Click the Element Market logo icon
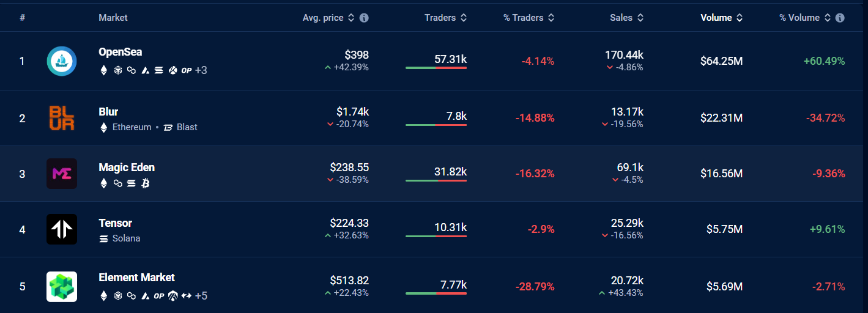Viewport: 868px width, 313px height. [x=61, y=286]
